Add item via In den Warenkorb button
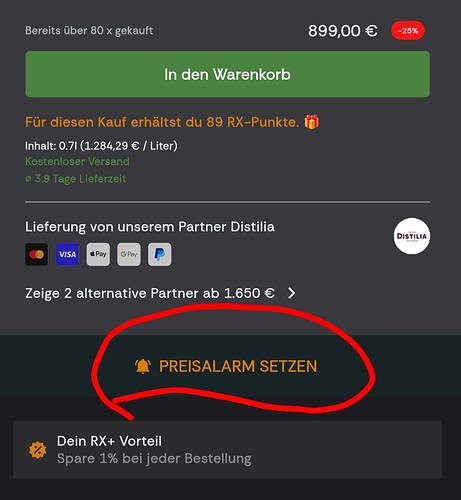Viewport: 461px width, 500px height. pos(228,74)
